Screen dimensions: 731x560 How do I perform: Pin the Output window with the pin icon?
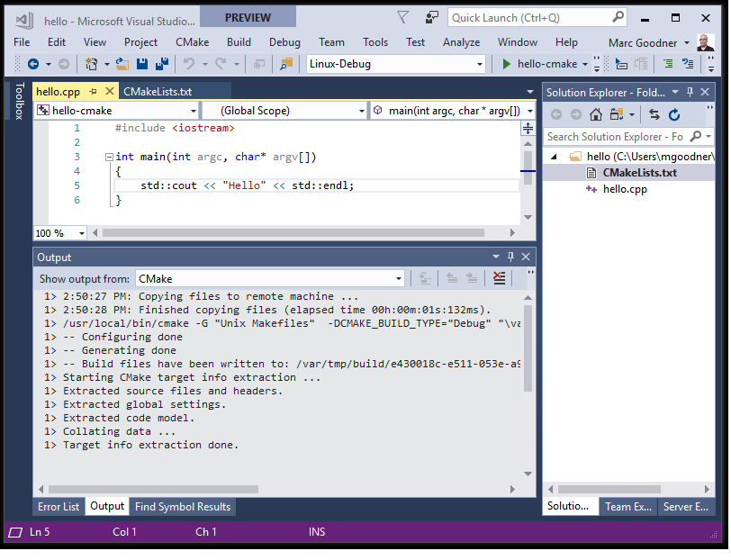(511, 257)
